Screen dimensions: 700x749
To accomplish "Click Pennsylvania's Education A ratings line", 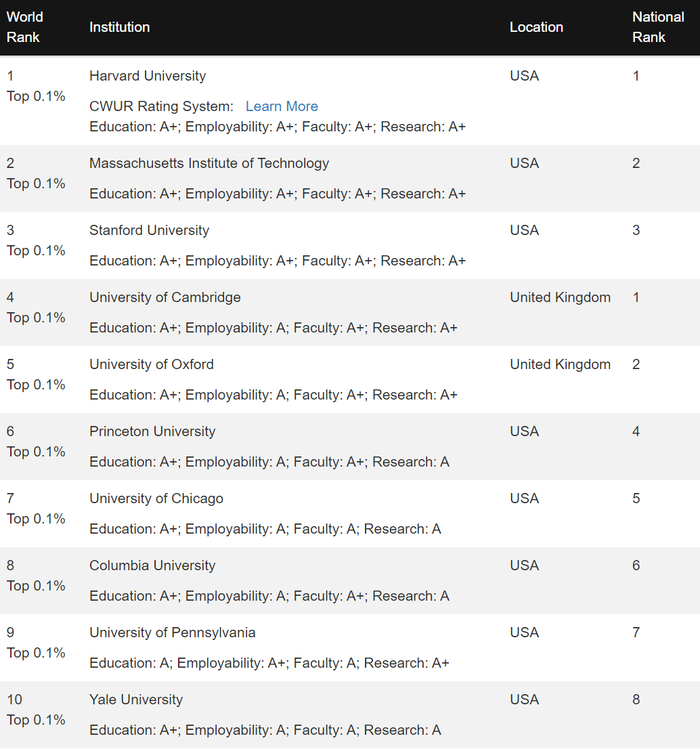I will tap(269, 663).
